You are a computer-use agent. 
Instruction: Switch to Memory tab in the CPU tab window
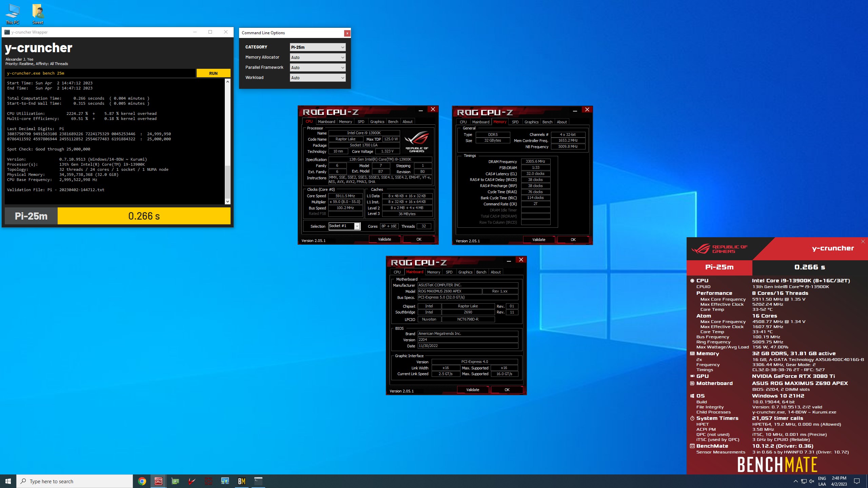(345, 122)
